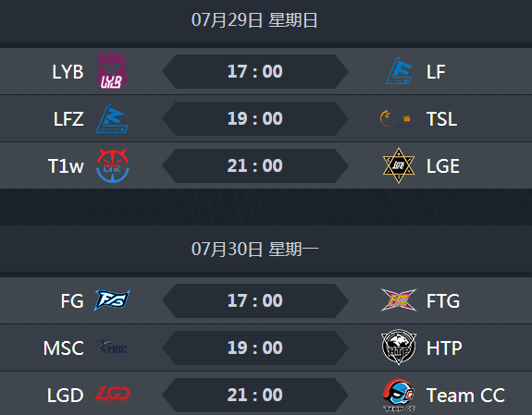Select the HTP panther logo
Image resolution: width=532 pixels, height=415 pixels.
coord(399,348)
